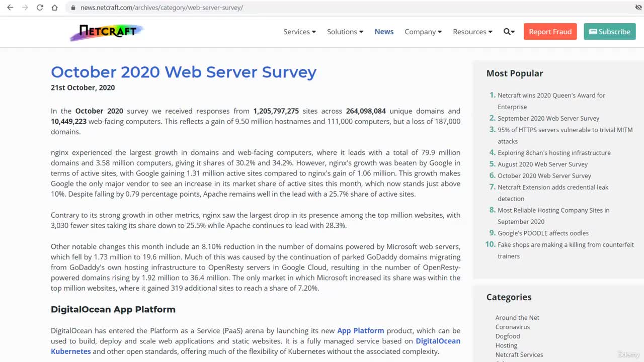Click the 'Categories' sidebar heading

509,297
